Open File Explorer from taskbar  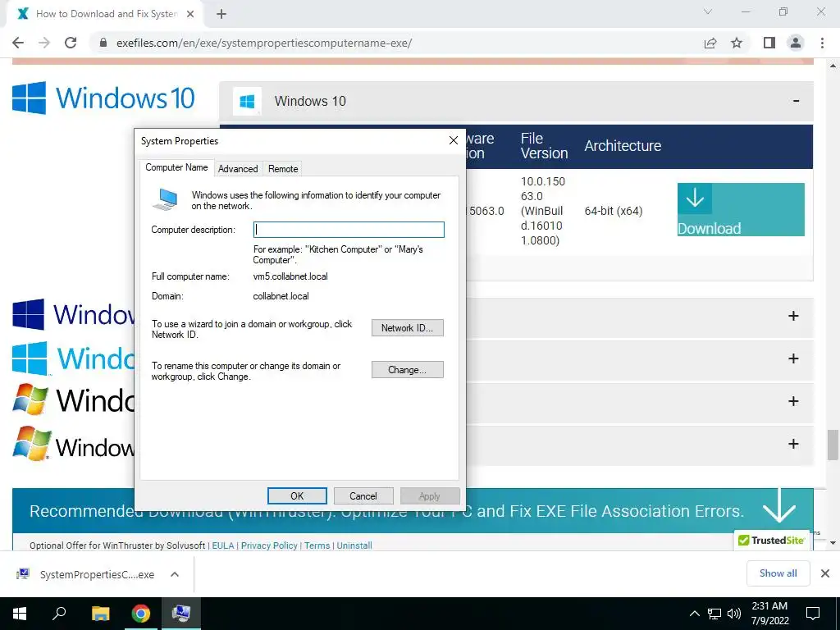point(100,614)
